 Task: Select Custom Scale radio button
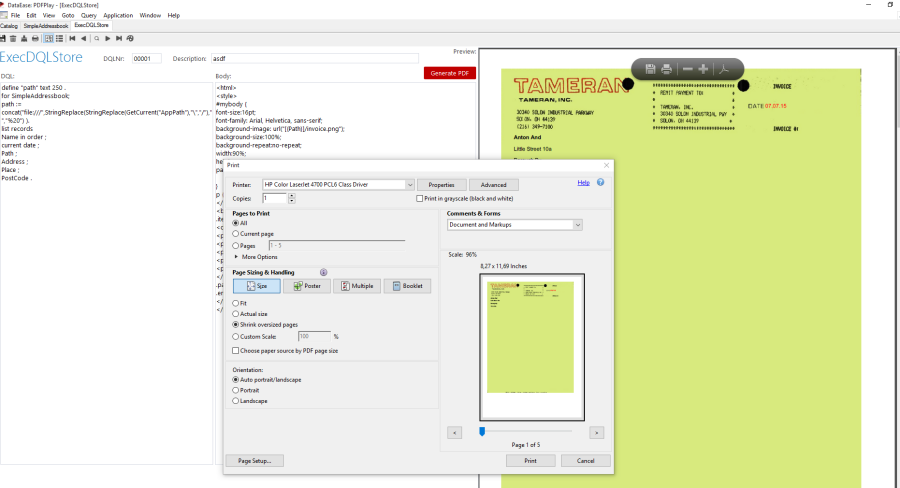coord(235,336)
